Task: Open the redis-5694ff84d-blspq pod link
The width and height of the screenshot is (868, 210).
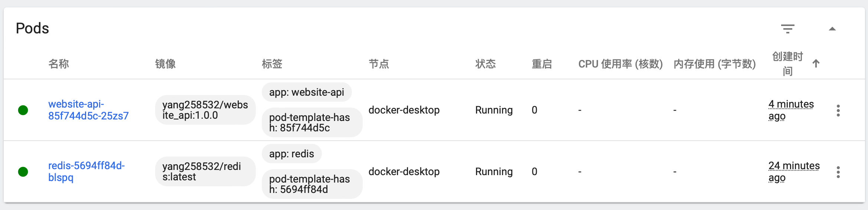Action: click(86, 171)
